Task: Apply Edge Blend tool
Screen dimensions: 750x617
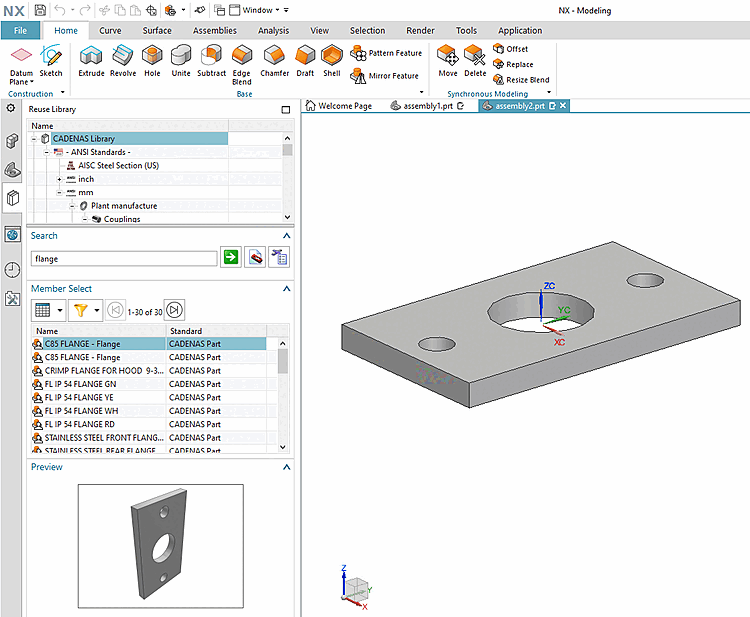Action: click(242, 65)
